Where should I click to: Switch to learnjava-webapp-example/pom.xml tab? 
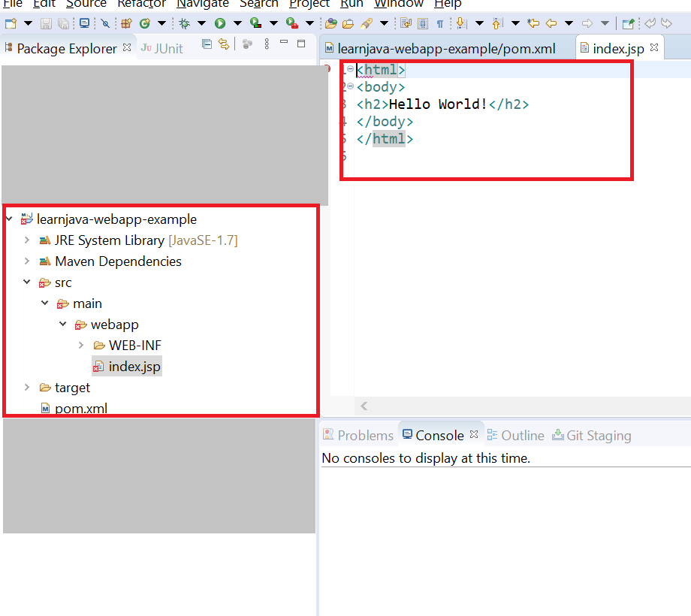(x=446, y=49)
